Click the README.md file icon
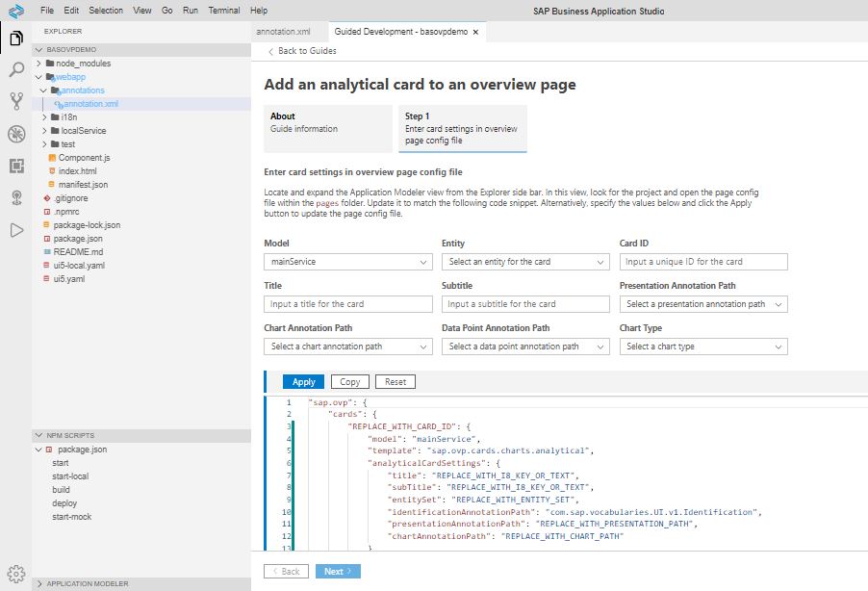The height and width of the screenshot is (591, 868). [47, 252]
